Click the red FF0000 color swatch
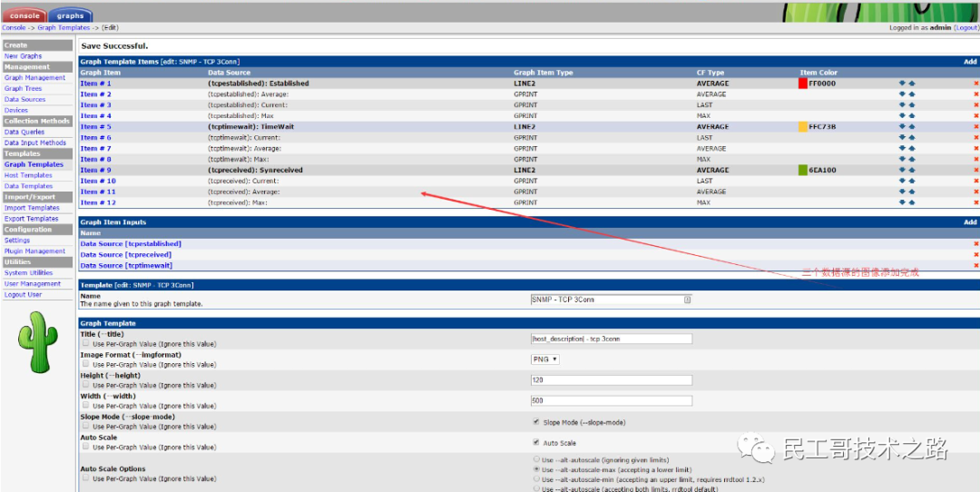 (803, 84)
